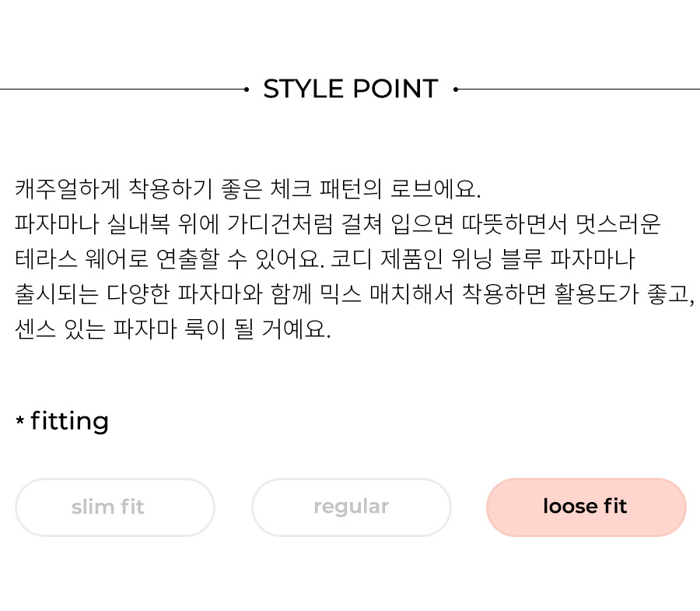Click the divider line right of heading
The width and height of the screenshot is (700, 611).
(x=579, y=90)
